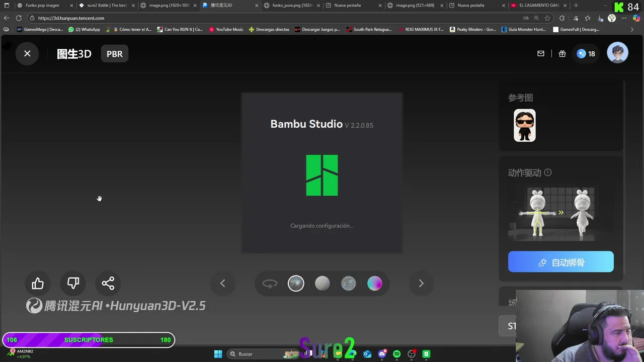The height and width of the screenshot is (362, 644).
Task: Open the Peaky Blinders bookmark
Action: click(473, 30)
